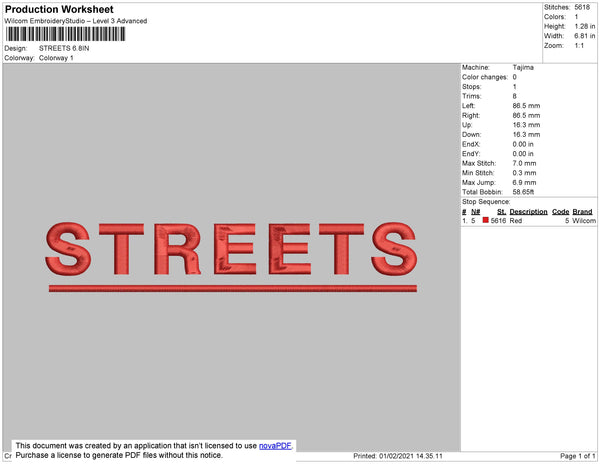Screen dimensions: 600x464
Task: Click the red thread color swatch
Action: (486, 220)
